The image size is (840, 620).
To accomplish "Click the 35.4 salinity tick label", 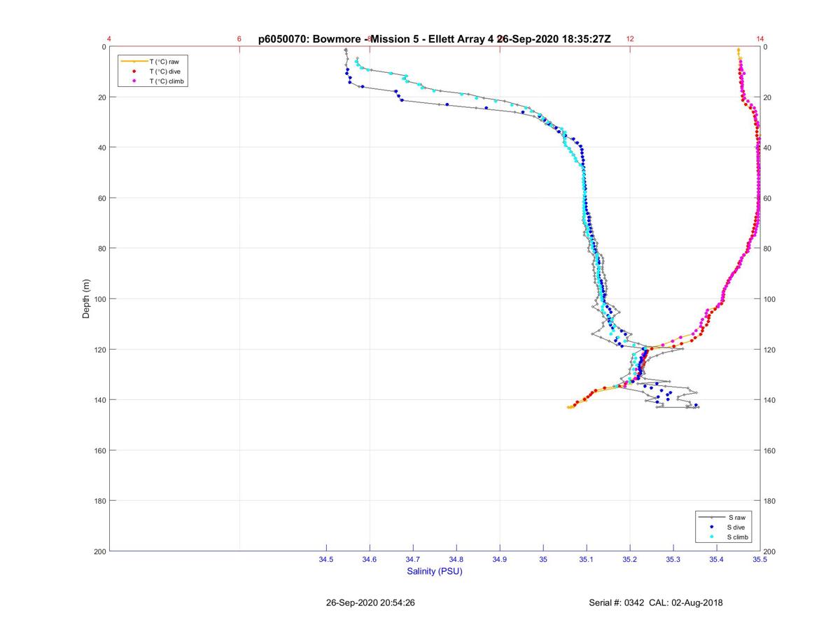I will point(717,560).
